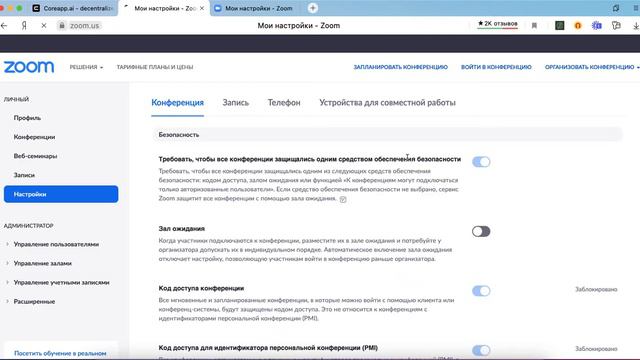Expand Управление залами section
This screenshot has width=640, height=360.
42,263
